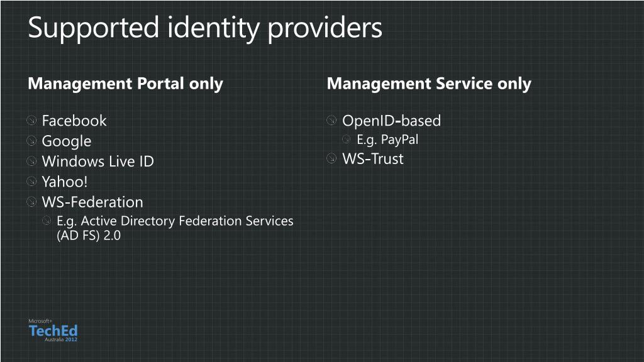Screen dimensions: 644x362
Task: Click the 'OpenID-based' list item text
Action: tap(391, 121)
